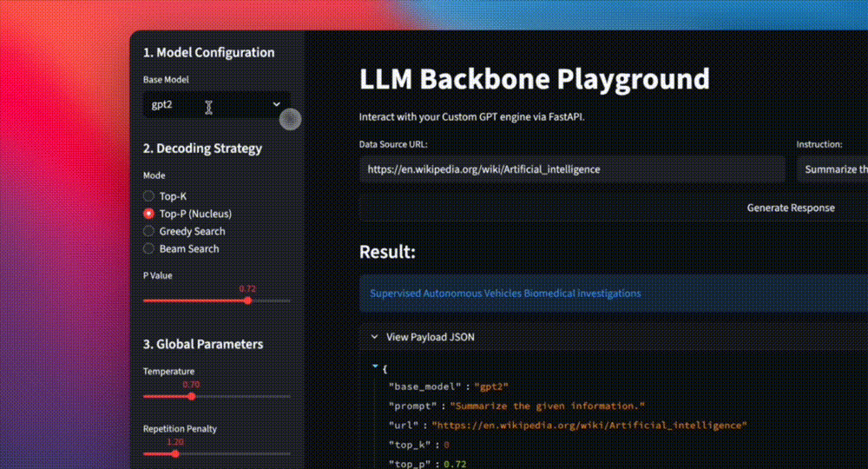Click the 1. Model Configuration heading
Screen dimensions: 868x469
(x=208, y=53)
